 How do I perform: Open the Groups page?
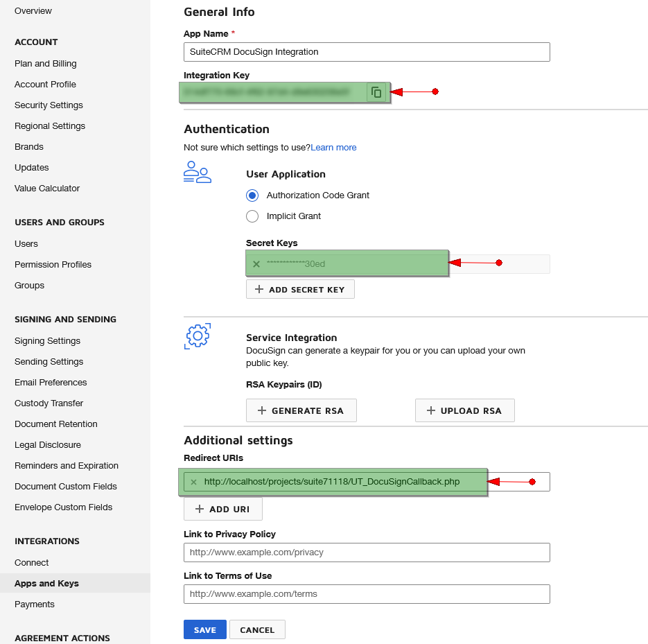click(x=29, y=285)
